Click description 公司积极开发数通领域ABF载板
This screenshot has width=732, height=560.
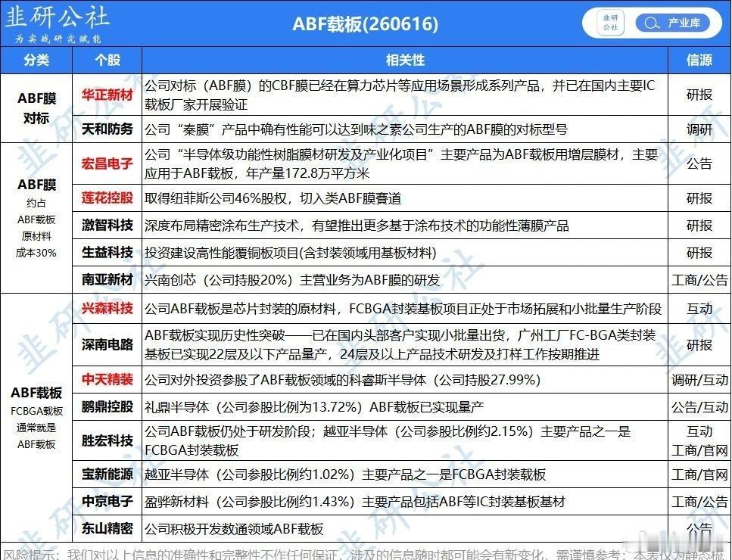point(233,529)
